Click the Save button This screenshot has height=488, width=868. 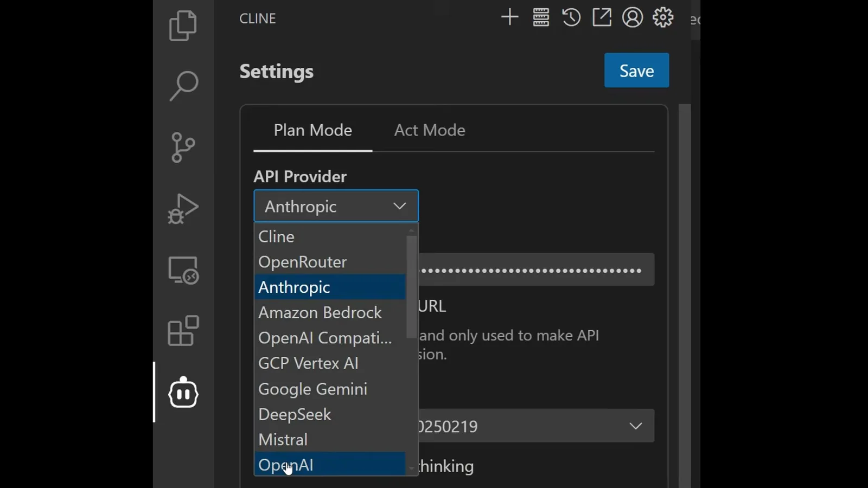point(636,70)
